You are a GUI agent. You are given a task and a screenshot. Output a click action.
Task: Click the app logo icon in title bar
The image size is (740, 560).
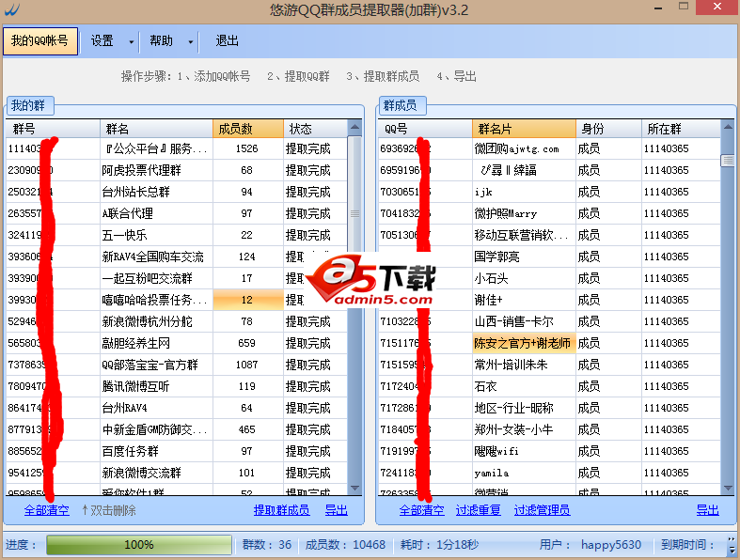pyautogui.click(x=12, y=9)
